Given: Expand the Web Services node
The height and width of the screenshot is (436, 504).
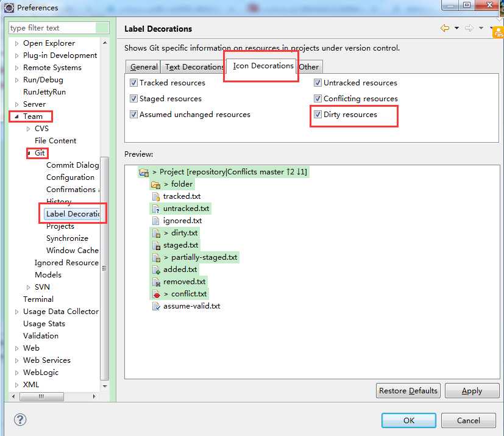Looking at the screenshot, I should 16,360.
